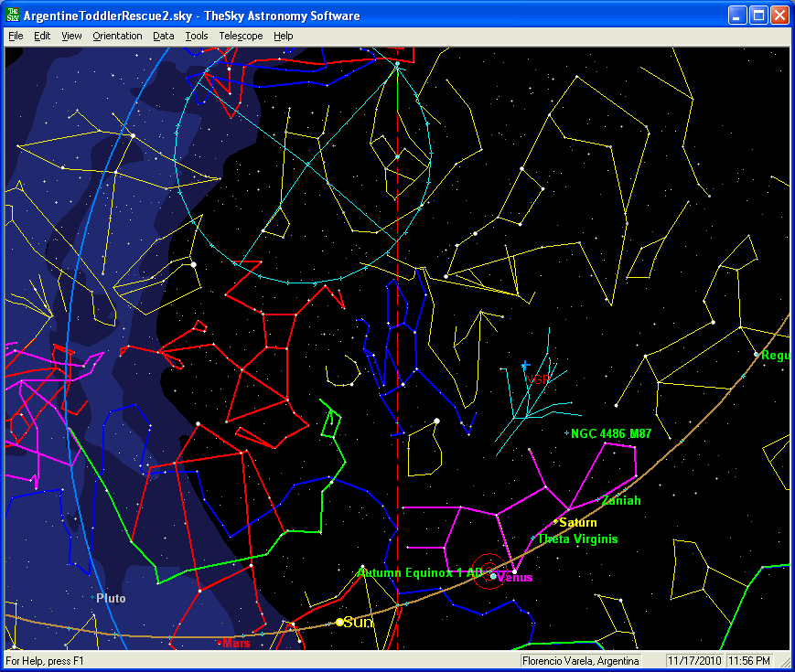Select the Sun on the sky chart
The width and height of the screenshot is (795, 672).
(x=339, y=622)
